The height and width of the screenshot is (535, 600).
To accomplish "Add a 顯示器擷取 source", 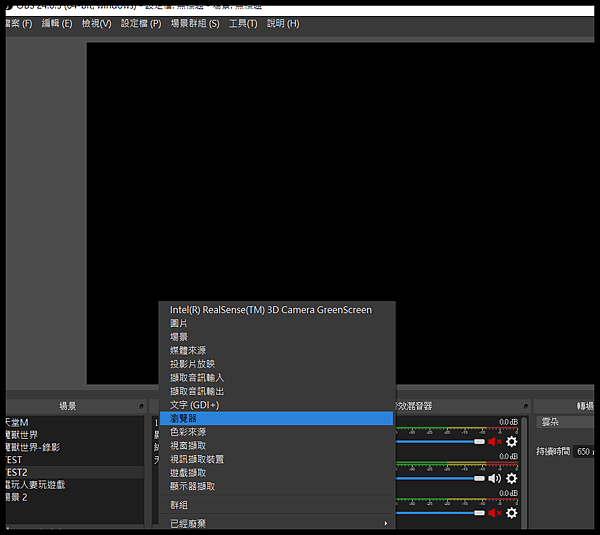I will tap(277, 486).
